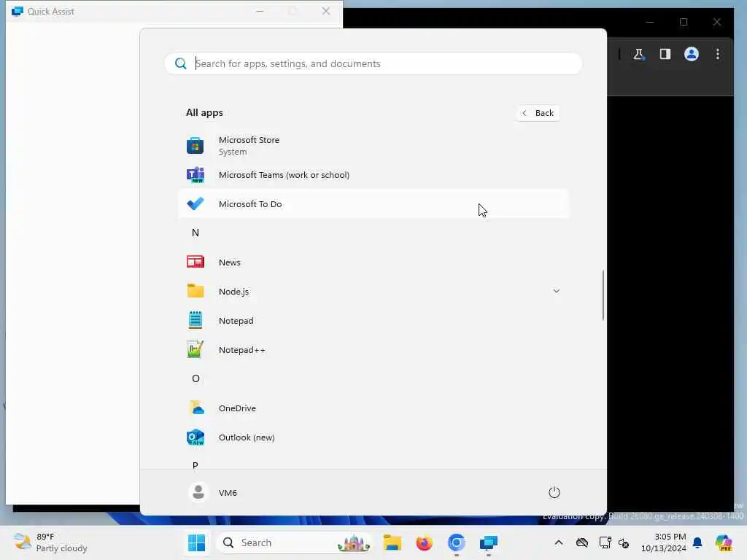Viewport: 747px width, 560px height.
Task: Launch Notepad app icon
Action: [196, 321]
